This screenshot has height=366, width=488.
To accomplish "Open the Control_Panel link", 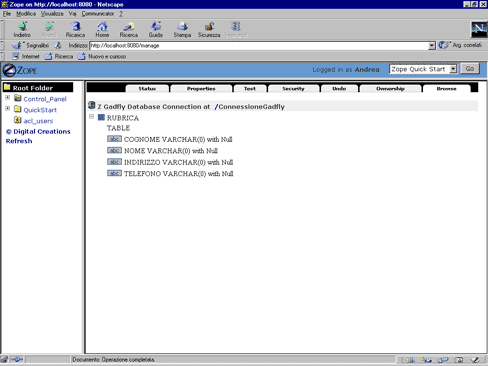I will tap(45, 99).
